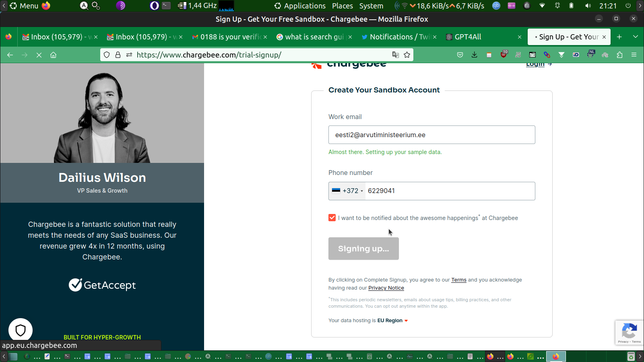List all tabs with the chevron
This screenshot has width=644, height=362.
click(636, 37)
